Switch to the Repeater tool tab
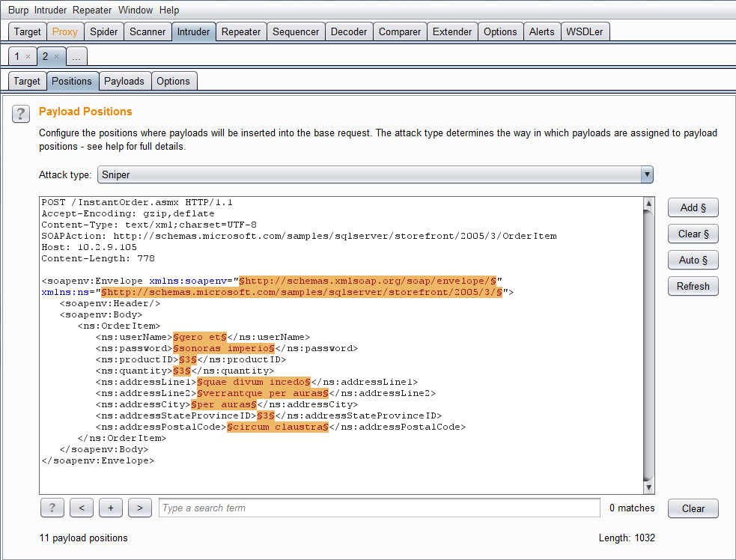The image size is (736, 560). coord(241,32)
